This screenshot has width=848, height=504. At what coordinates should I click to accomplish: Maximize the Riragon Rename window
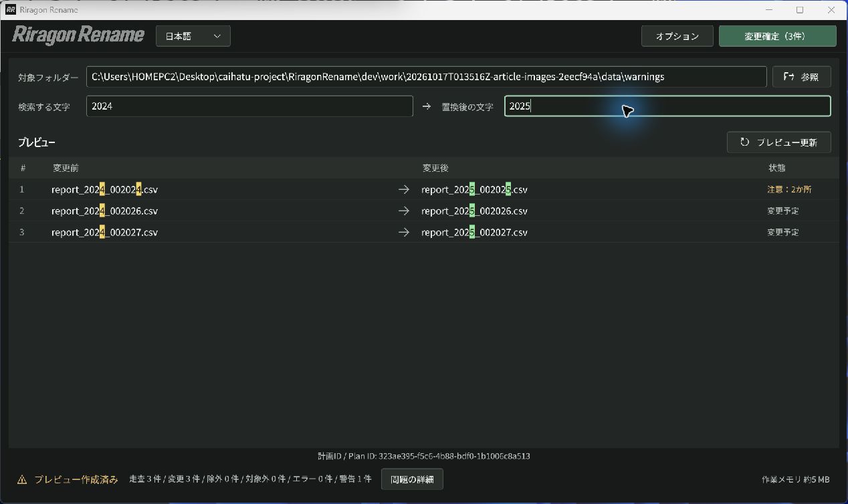[x=800, y=10]
